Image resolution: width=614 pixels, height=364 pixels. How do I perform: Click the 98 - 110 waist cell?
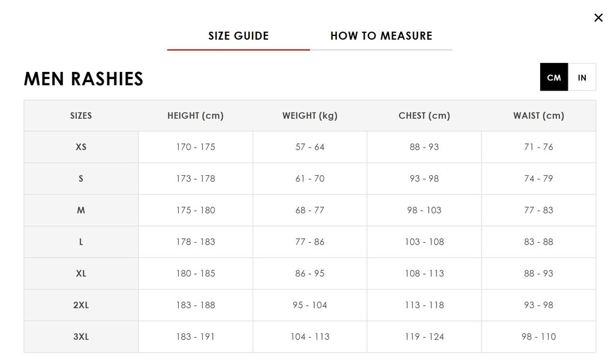tap(538, 337)
